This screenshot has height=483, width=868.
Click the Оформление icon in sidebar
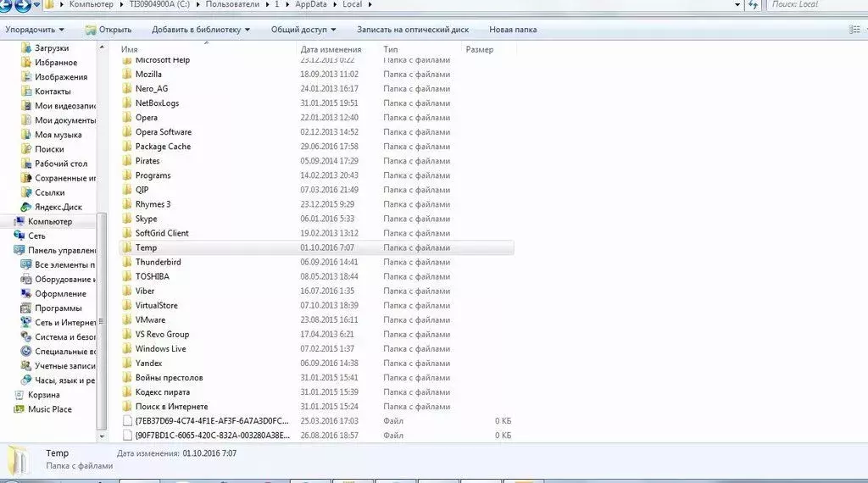click(x=26, y=294)
